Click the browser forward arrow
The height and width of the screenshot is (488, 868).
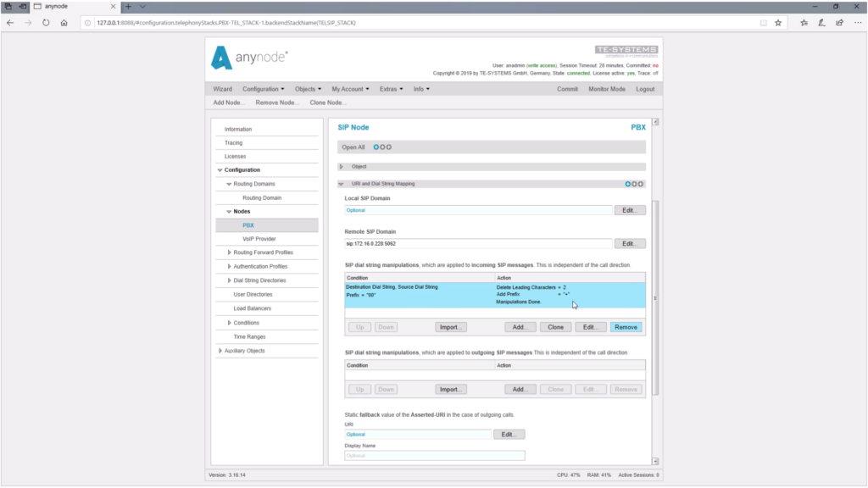[28, 23]
